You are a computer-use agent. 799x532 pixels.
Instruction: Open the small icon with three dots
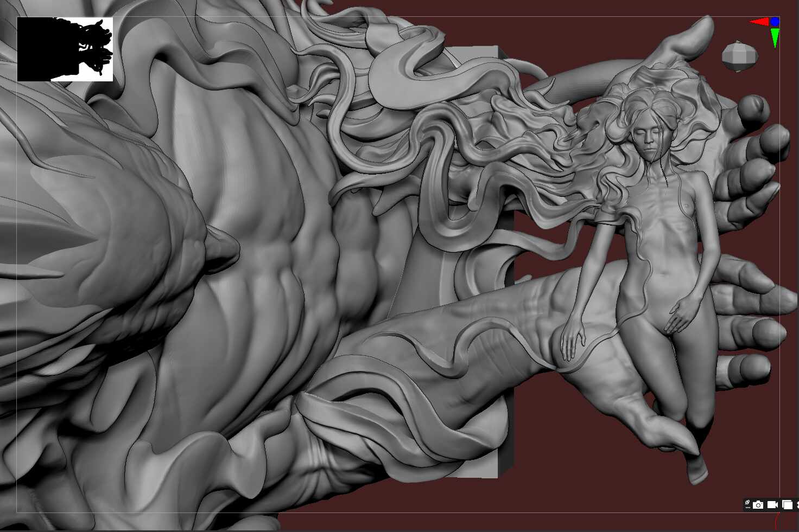coord(748,505)
